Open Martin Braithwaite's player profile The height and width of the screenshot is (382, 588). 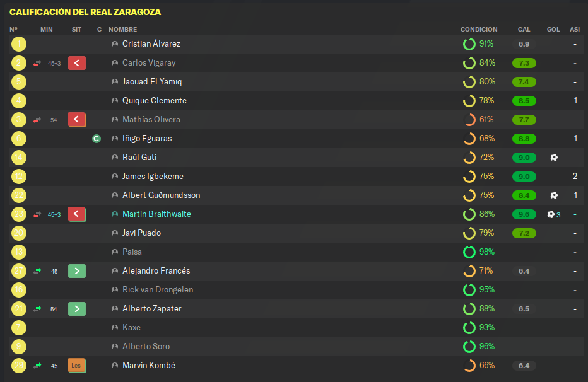click(x=156, y=214)
